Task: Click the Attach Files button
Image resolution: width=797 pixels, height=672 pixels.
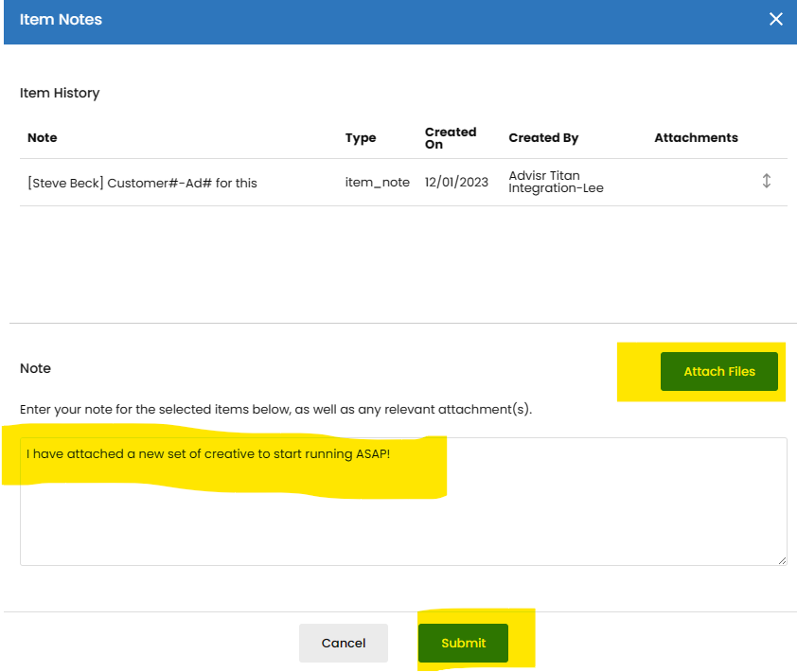Action: (x=719, y=372)
